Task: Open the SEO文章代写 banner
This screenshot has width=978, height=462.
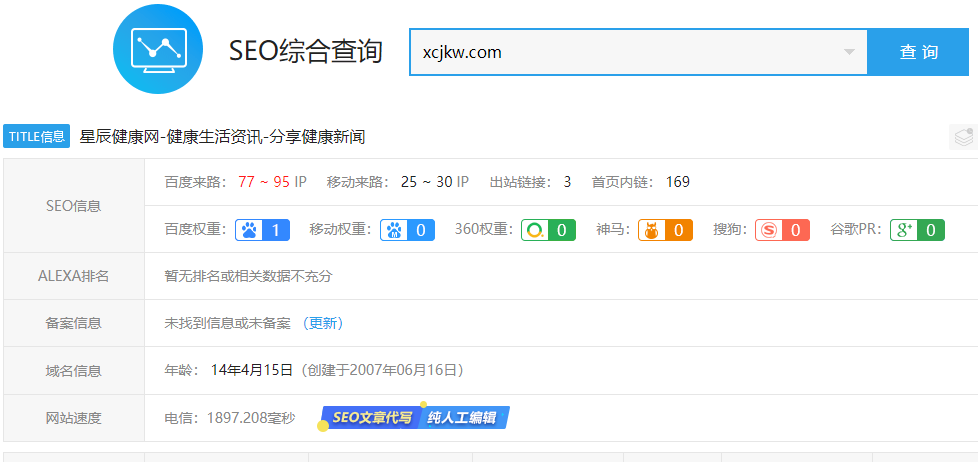Action: click(371, 417)
